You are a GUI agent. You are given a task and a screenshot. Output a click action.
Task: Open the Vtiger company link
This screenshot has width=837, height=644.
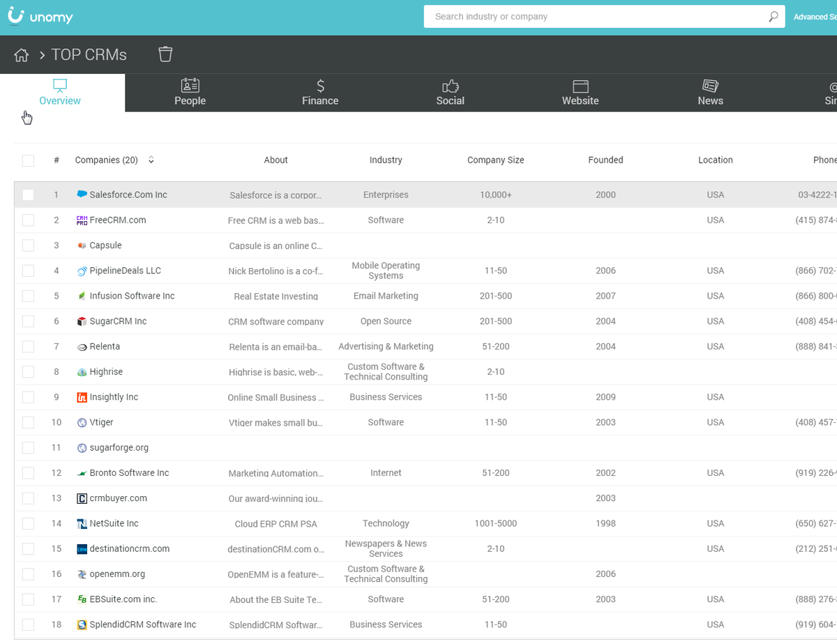pyautogui.click(x=101, y=422)
